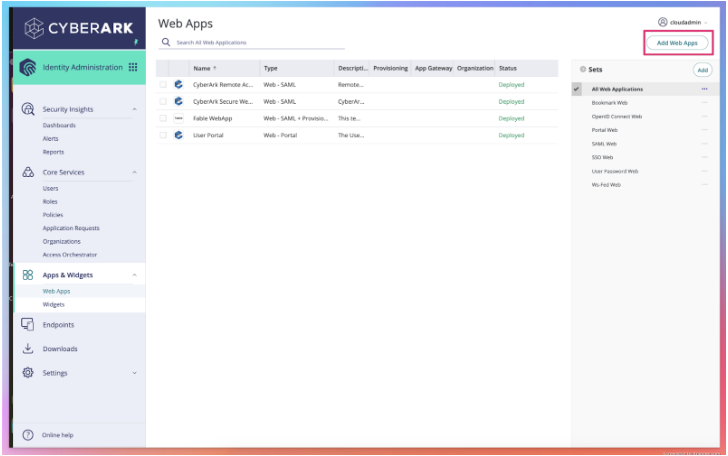Click the User Portal app icon

(x=178, y=135)
